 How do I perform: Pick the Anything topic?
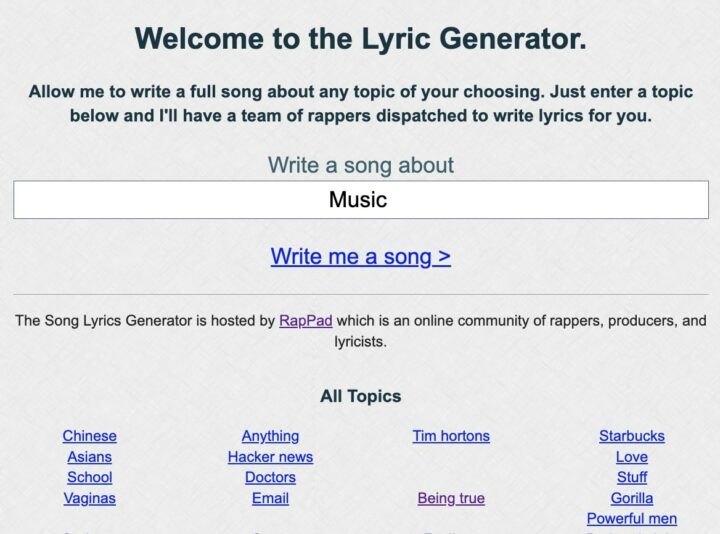point(270,436)
